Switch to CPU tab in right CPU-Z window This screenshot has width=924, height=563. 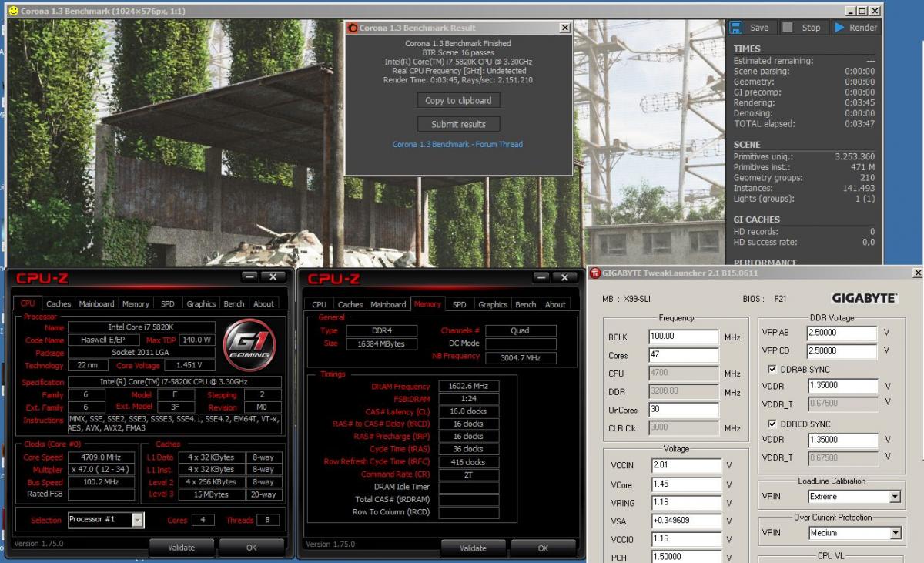tap(319, 304)
